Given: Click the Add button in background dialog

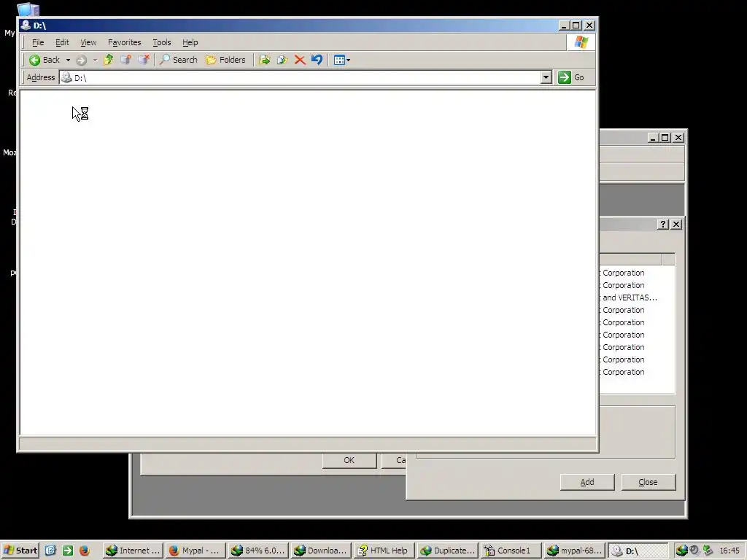Looking at the screenshot, I should 587,482.
